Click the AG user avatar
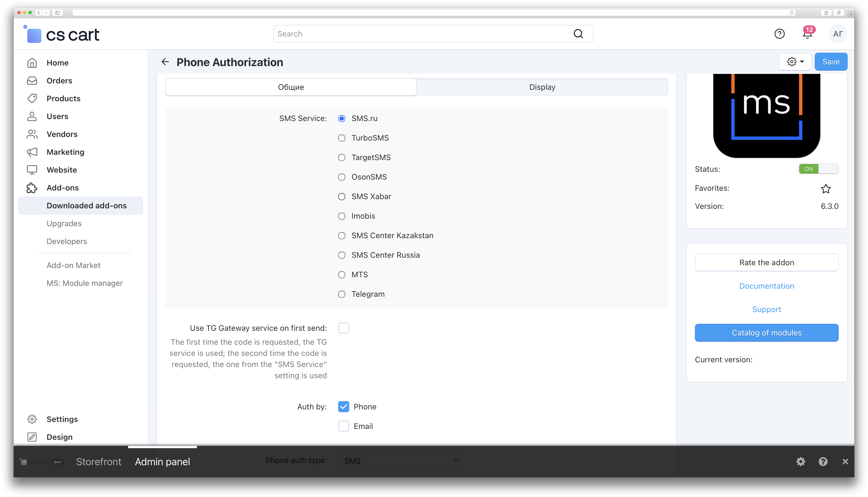The width and height of the screenshot is (868, 497). click(838, 34)
